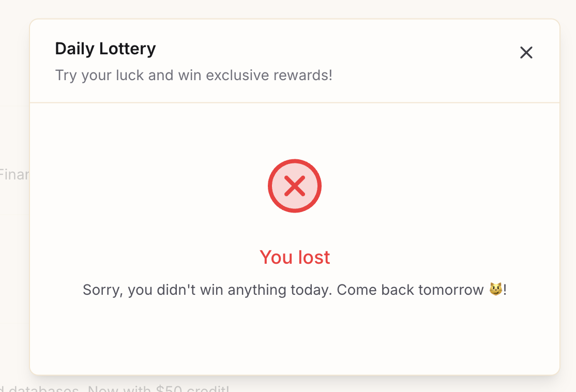Click the backdrop above the dialog

(295, 8)
